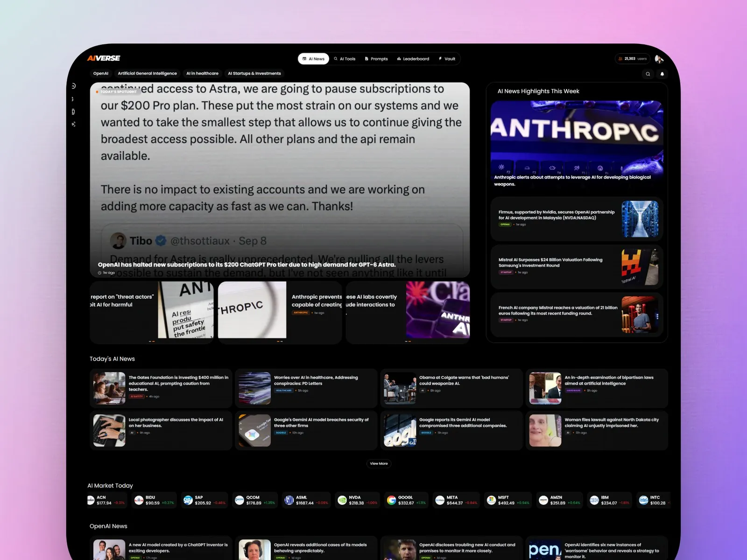Open the Firmus Nvidia OpenAI partnership article

577,219
